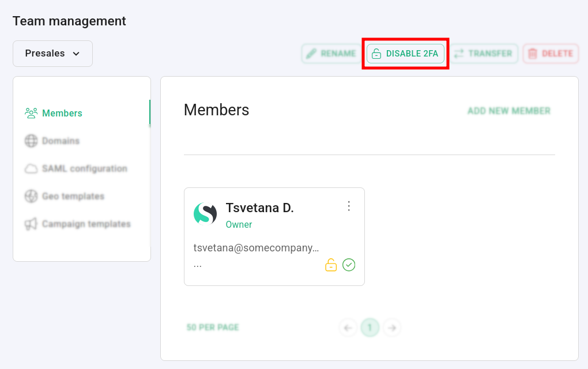Click the Rename team button
Screen dimensions: 588x369
[x=331, y=54]
